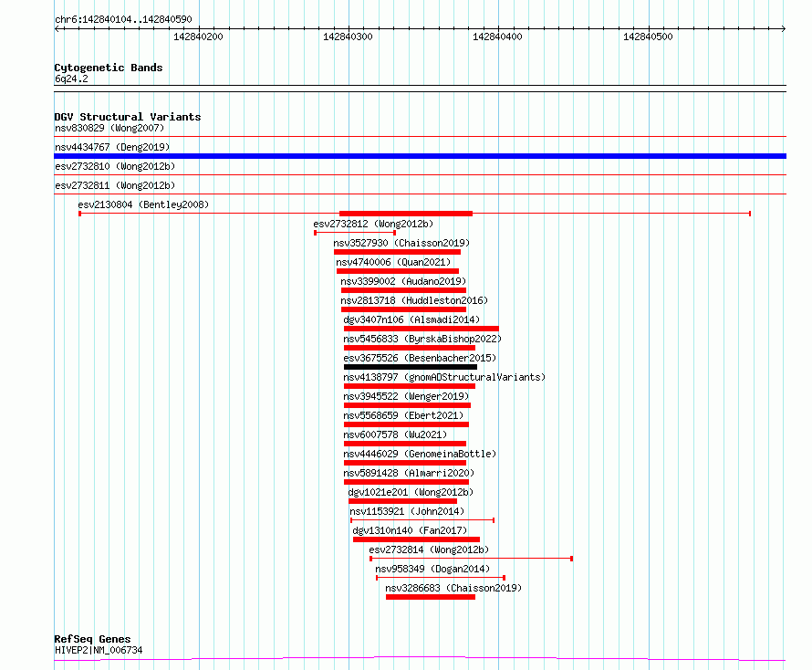
Task: Select the nsv3527930 (Chaisson2019) red bar
Action: [397, 252]
